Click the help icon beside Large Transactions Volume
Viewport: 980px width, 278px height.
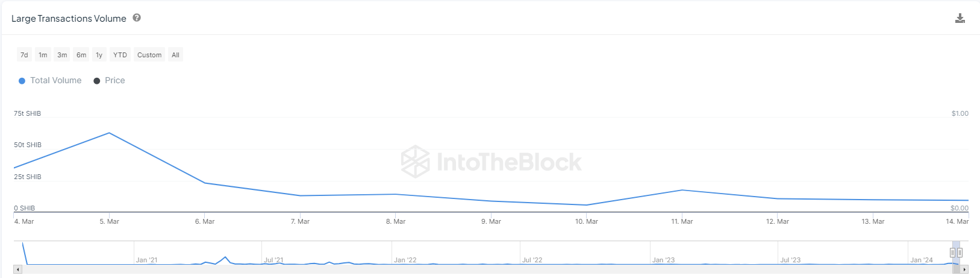137,18
